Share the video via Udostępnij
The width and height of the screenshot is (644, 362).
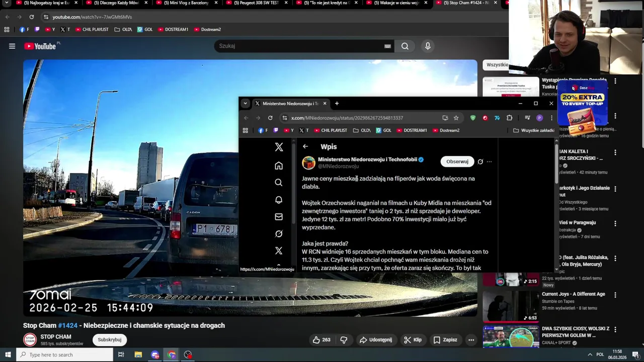pos(375,340)
